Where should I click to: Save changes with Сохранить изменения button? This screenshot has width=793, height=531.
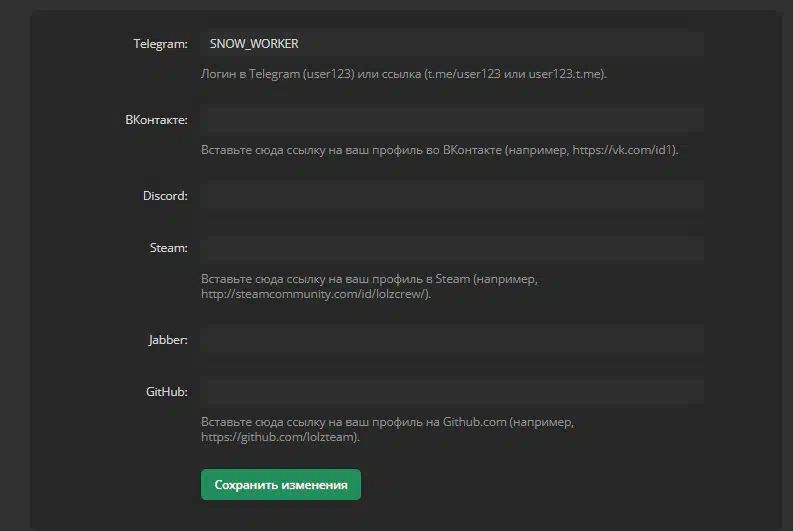coord(281,484)
